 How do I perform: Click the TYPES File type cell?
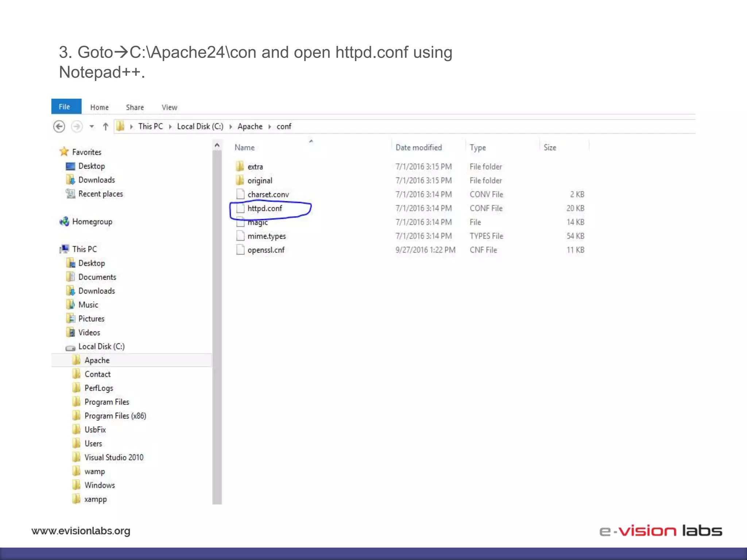[x=486, y=236]
